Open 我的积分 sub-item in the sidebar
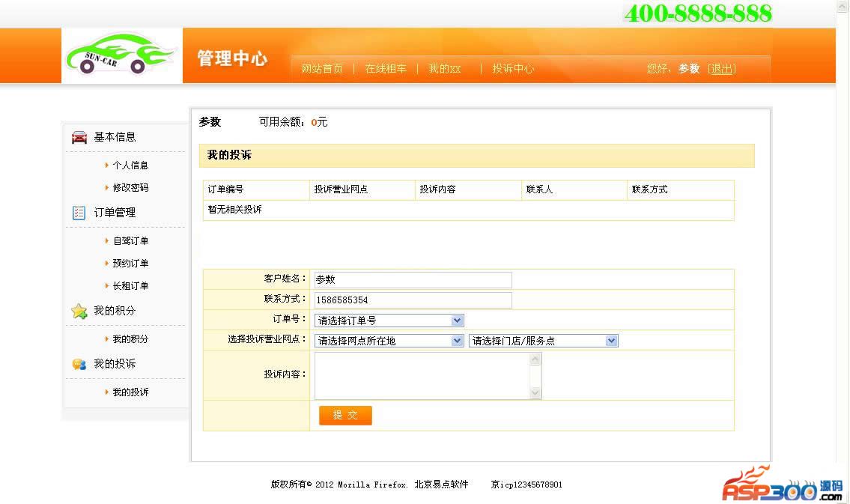The image size is (850, 504). tap(130, 338)
